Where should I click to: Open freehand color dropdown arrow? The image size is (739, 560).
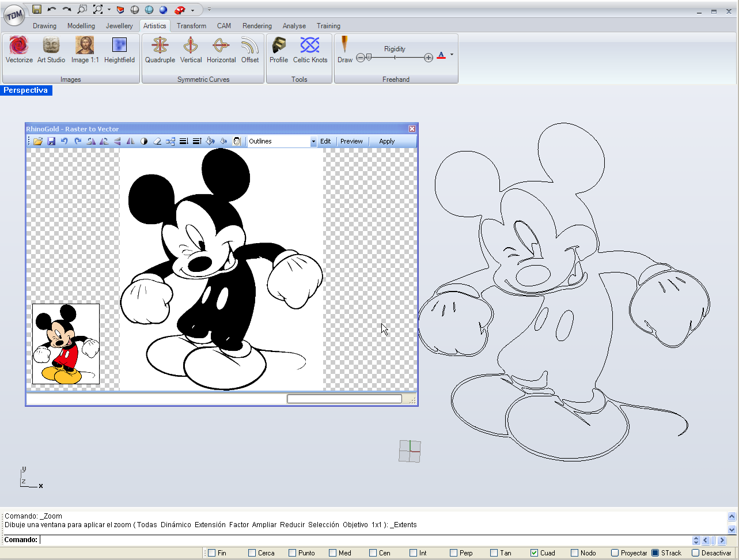(452, 55)
